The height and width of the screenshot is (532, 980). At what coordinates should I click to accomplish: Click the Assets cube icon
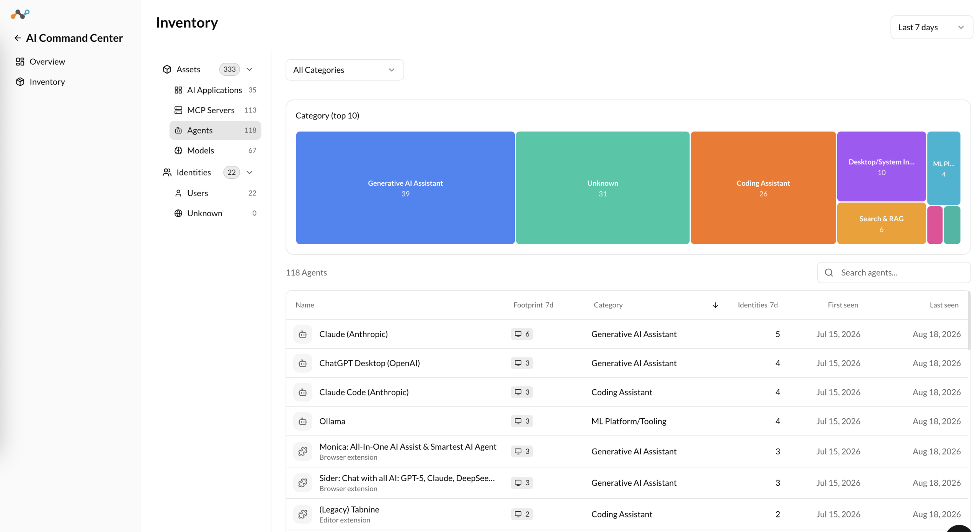click(167, 69)
